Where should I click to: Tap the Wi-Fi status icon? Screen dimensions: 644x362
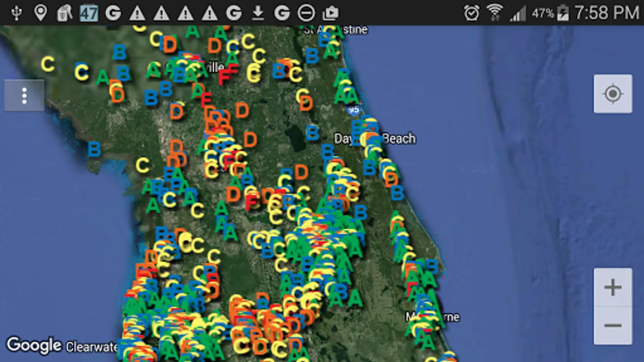(x=495, y=12)
